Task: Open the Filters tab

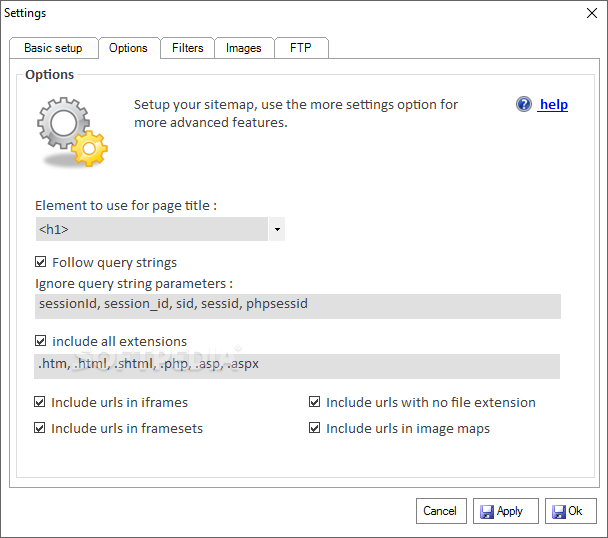Action: 187,48
